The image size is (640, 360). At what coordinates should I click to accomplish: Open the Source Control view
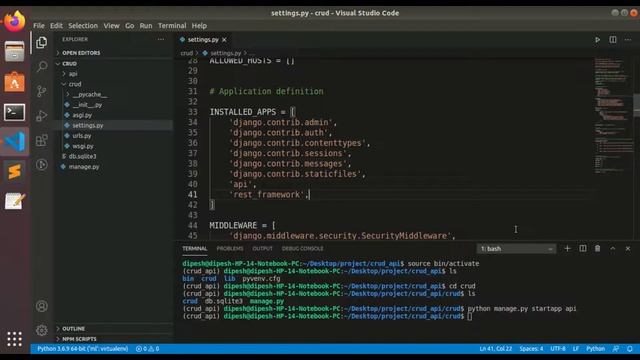point(41,91)
